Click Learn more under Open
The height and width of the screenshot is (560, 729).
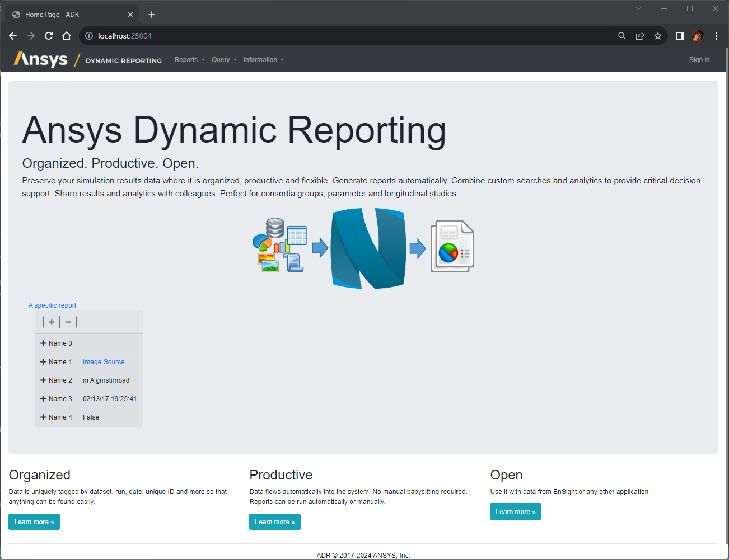pyautogui.click(x=516, y=512)
